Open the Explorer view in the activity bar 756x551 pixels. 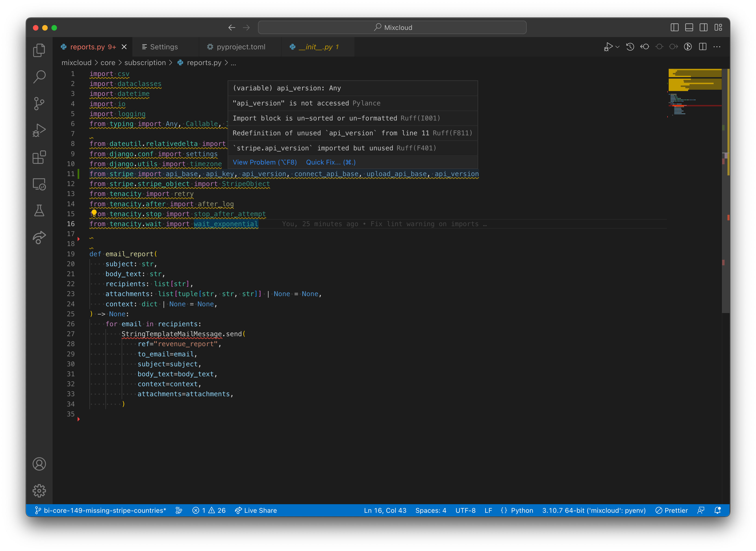[x=39, y=50]
